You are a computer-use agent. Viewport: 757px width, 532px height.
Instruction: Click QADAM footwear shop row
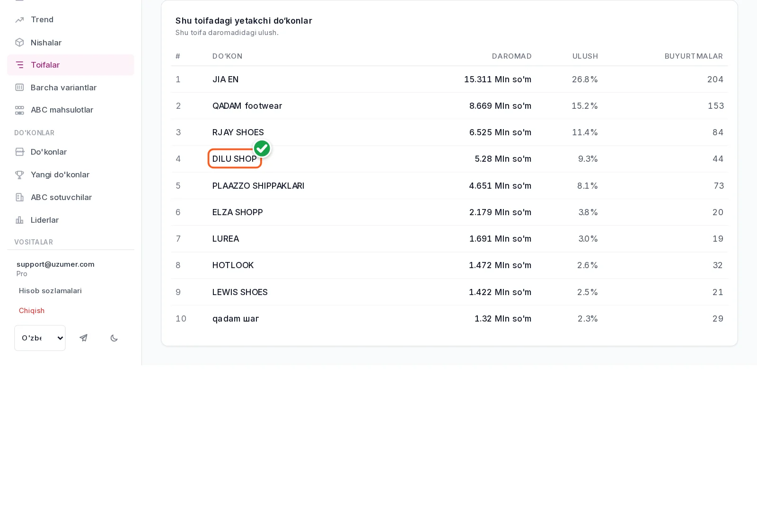tap(449, 106)
